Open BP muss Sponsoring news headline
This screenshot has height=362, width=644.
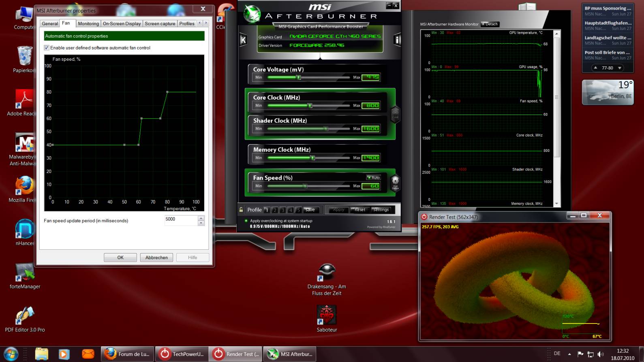click(608, 8)
